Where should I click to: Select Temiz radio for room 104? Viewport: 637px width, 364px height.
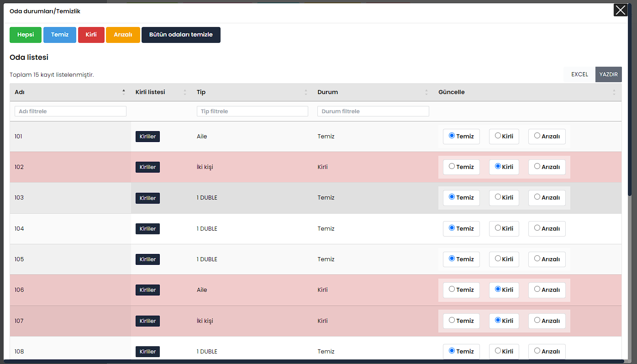pos(452,228)
